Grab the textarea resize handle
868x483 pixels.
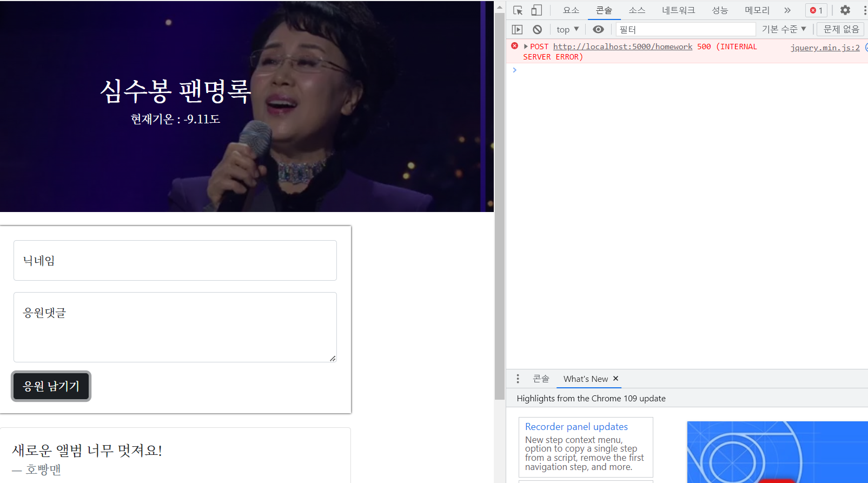(x=333, y=359)
